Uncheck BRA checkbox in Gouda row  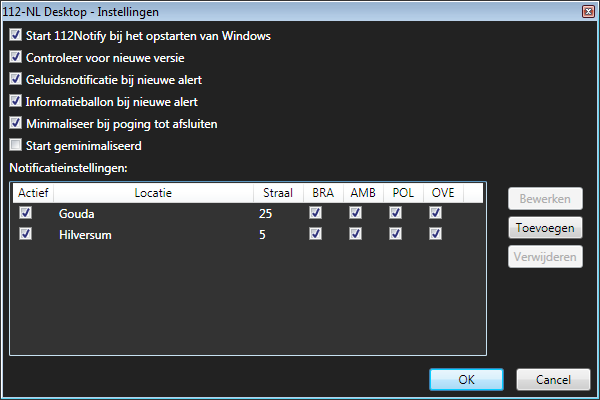316,213
